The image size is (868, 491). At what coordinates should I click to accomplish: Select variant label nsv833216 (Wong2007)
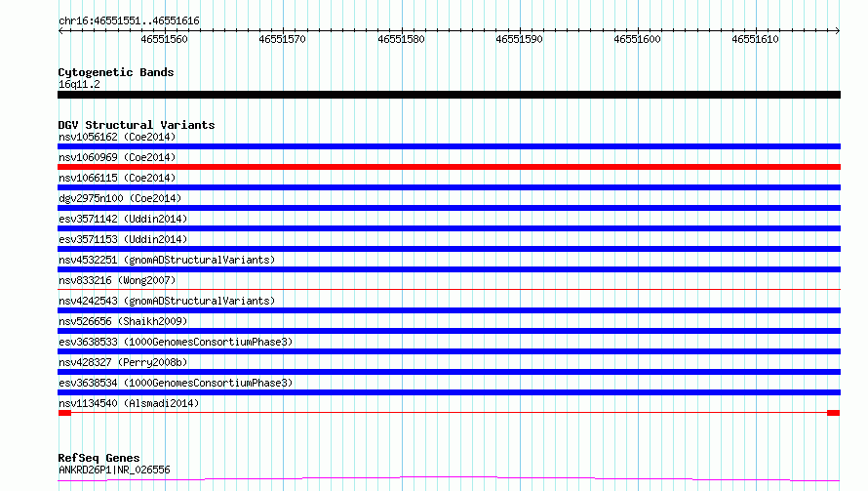(x=117, y=280)
